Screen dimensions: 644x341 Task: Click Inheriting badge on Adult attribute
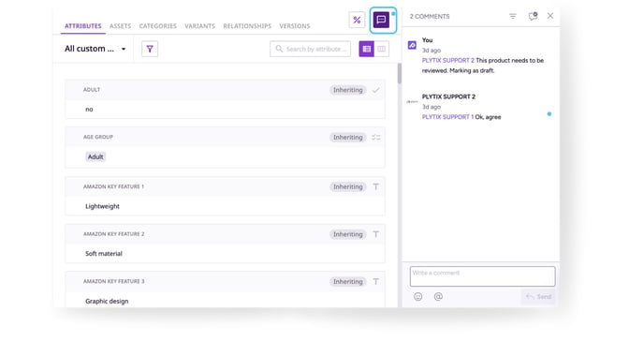(348, 90)
